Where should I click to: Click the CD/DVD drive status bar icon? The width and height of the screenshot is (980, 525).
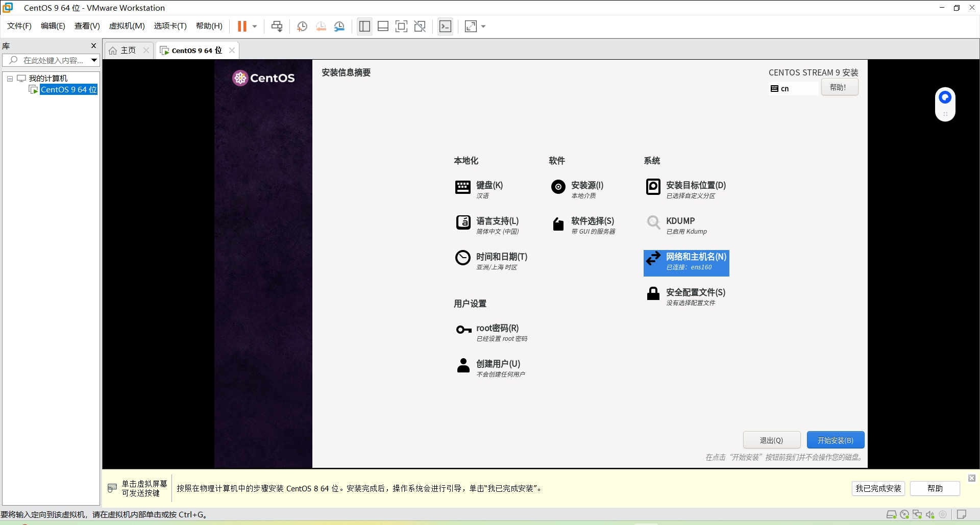(x=904, y=514)
